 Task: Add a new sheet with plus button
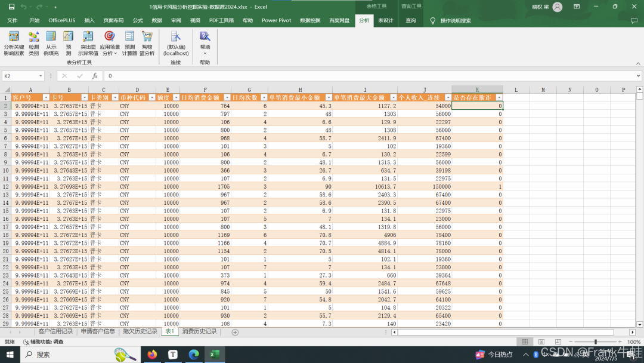[235, 332]
